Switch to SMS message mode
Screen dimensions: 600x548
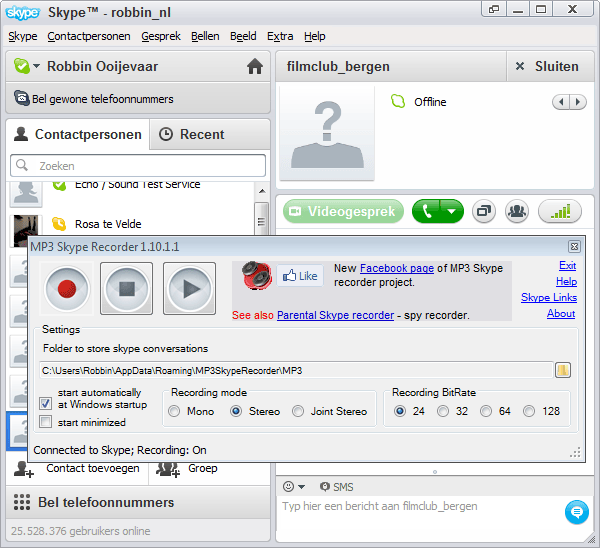tap(337, 487)
